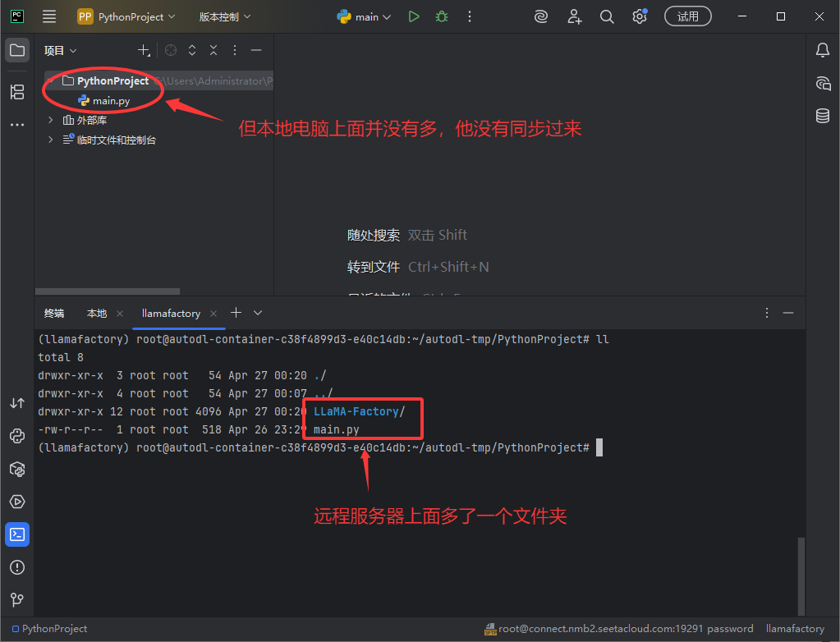Screen dimensions: 840x642
Task: Expand 临时文件和控制台 node
Action: [50, 140]
